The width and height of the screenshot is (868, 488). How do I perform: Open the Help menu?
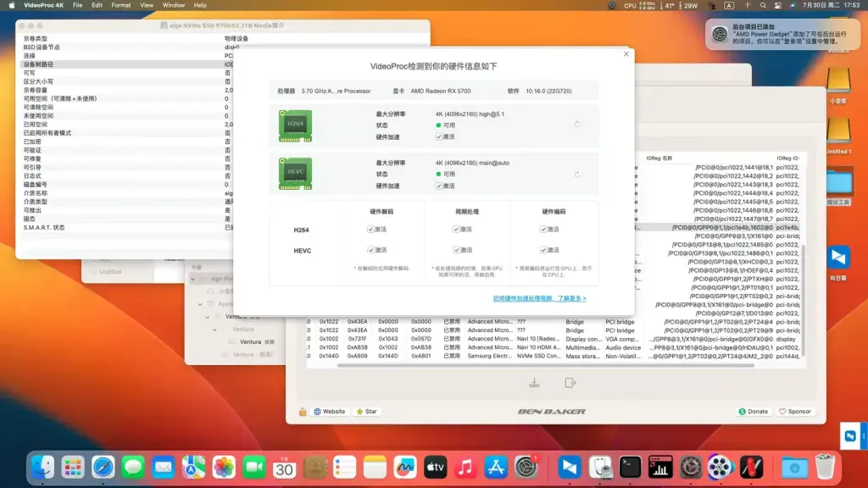[200, 6]
